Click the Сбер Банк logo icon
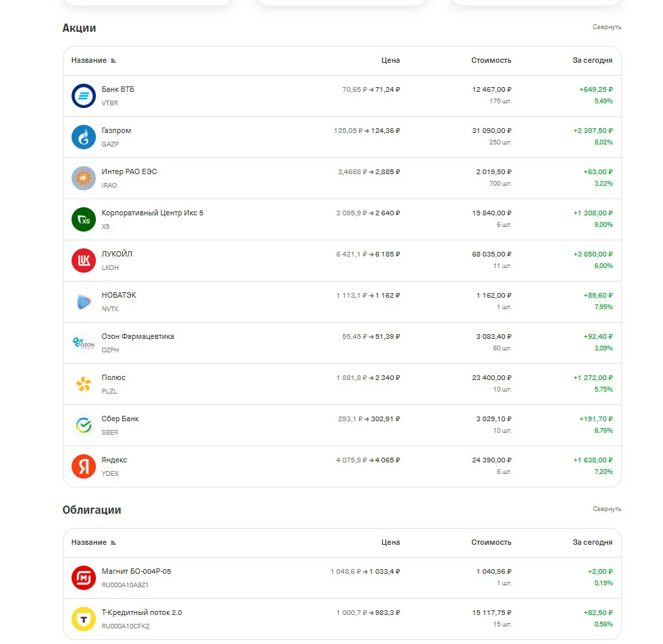Image resolution: width=663 pixels, height=644 pixels. point(84,425)
